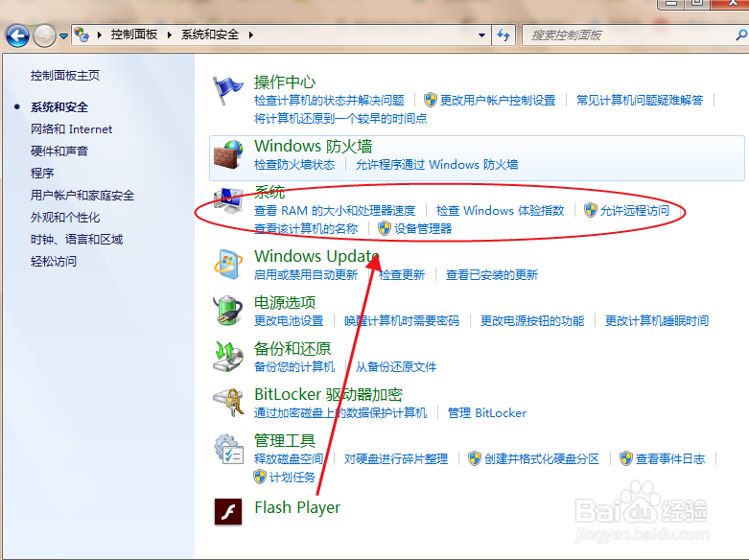Click shield icon beside 查看事件日志

[x=626, y=458]
